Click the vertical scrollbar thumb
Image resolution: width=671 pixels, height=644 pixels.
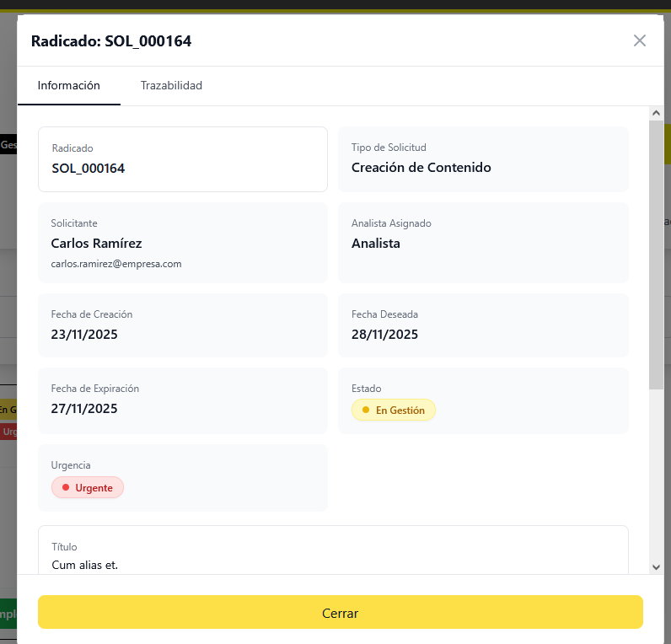(x=657, y=253)
